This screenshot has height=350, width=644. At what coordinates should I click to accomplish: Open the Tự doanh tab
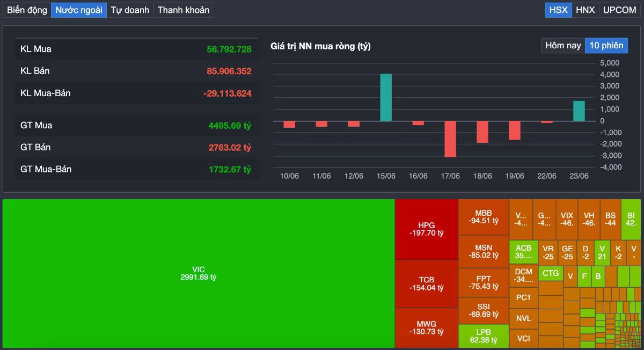pos(130,10)
